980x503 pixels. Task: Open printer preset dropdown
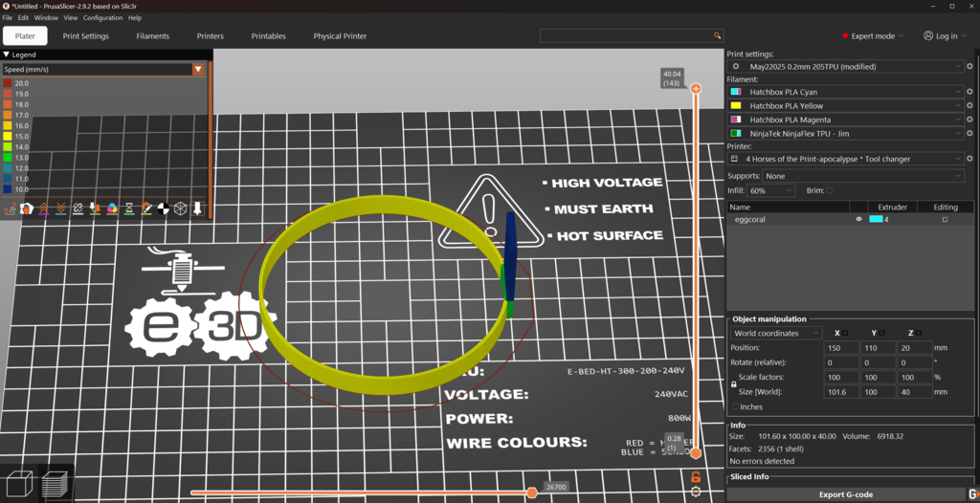pos(846,159)
